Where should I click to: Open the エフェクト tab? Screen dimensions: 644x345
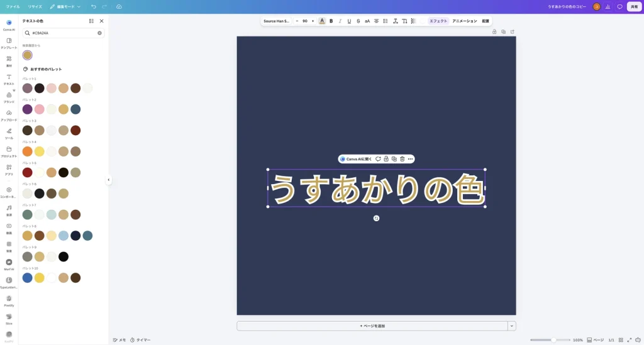pyautogui.click(x=438, y=21)
